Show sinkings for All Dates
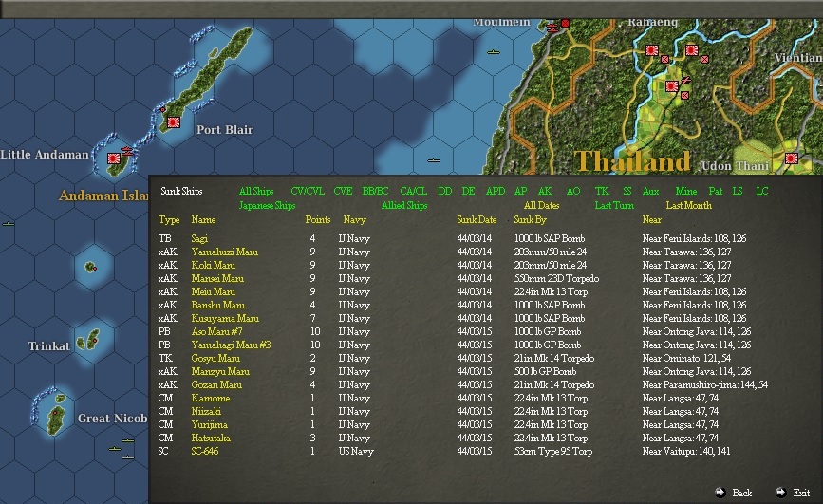The image size is (823, 504). pos(542,205)
